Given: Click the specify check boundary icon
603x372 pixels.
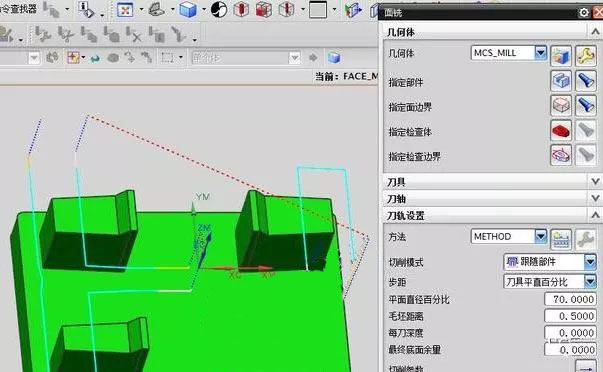Looking at the screenshot, I should pyautogui.click(x=561, y=155).
